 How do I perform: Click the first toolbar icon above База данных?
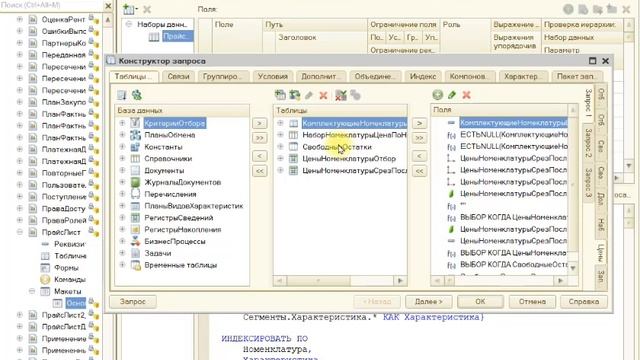coord(122,95)
